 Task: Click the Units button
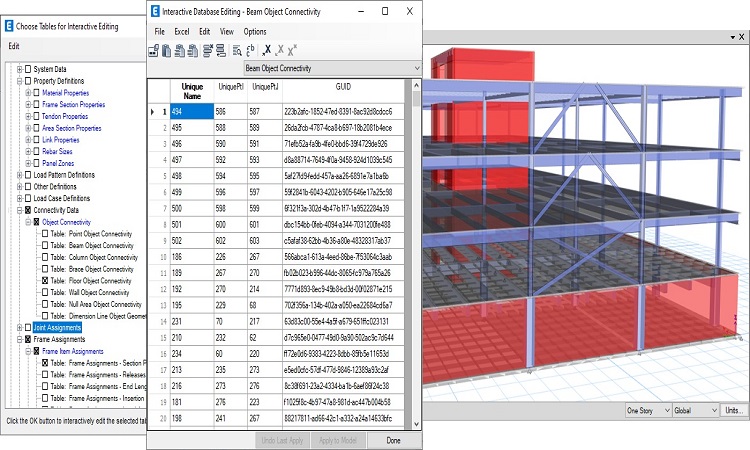[x=735, y=410]
